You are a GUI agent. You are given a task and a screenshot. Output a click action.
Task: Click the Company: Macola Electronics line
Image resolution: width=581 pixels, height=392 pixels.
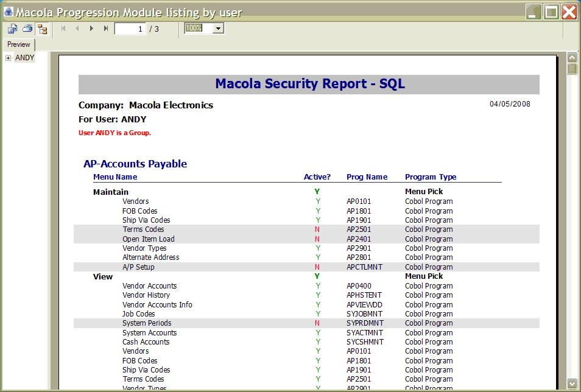[146, 105]
